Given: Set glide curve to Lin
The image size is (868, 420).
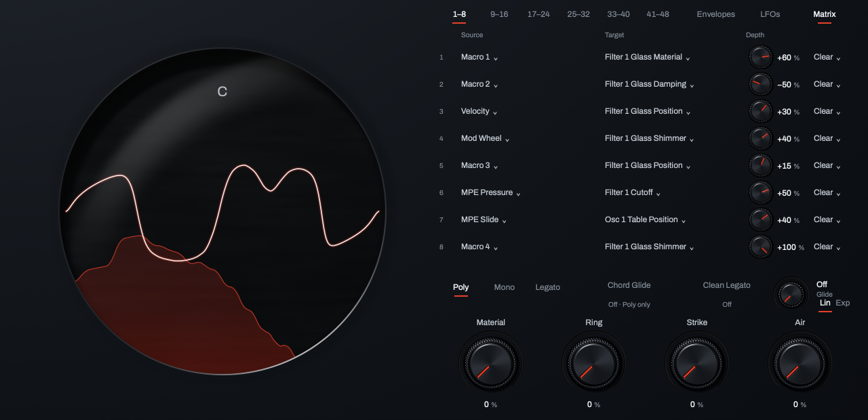Looking at the screenshot, I should pos(825,303).
